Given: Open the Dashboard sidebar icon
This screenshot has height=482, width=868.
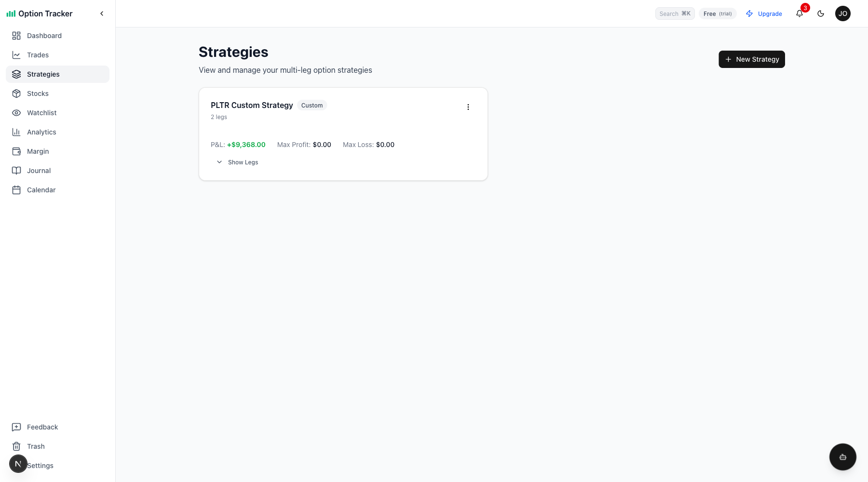Looking at the screenshot, I should pos(16,35).
